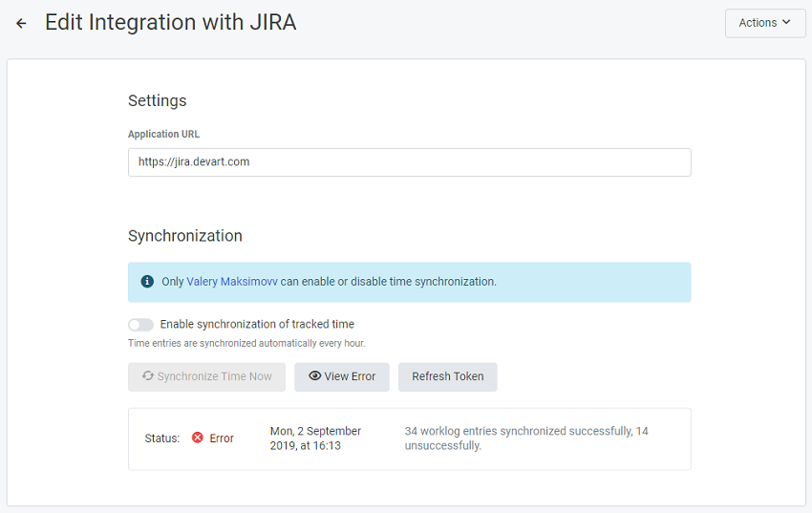
Task: Click the Application URL input field
Action: [x=409, y=162]
